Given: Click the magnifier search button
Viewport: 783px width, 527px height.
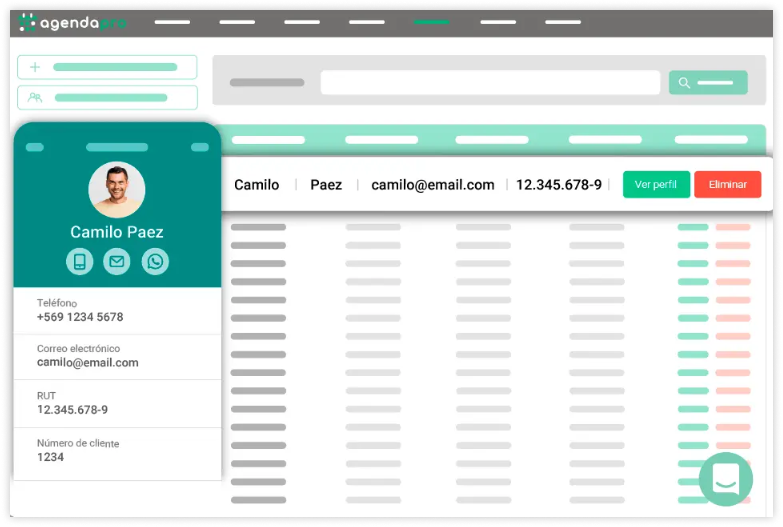Looking at the screenshot, I should click(708, 82).
